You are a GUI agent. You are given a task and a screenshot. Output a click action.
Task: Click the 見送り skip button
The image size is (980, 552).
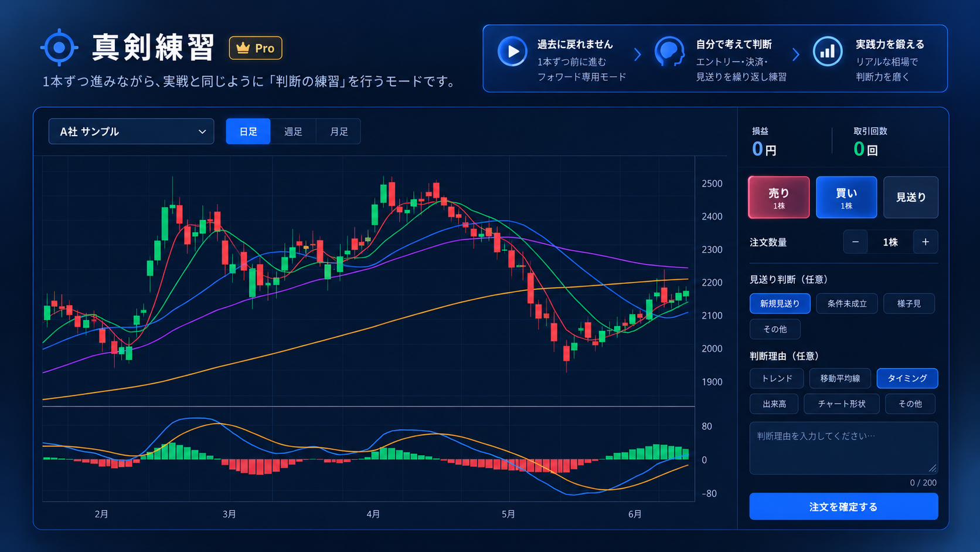(x=911, y=198)
